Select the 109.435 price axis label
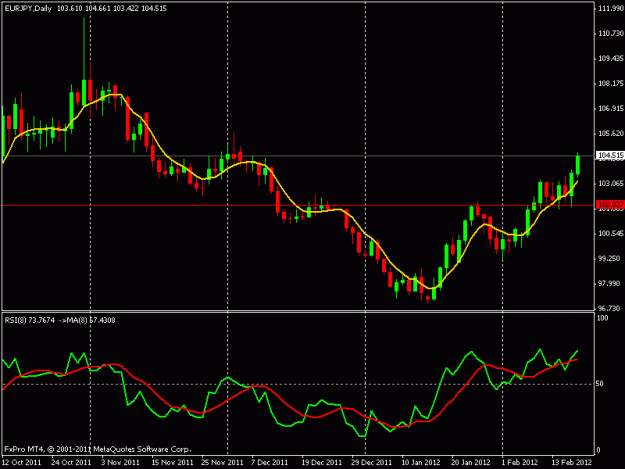625x469 pixels. [x=610, y=59]
